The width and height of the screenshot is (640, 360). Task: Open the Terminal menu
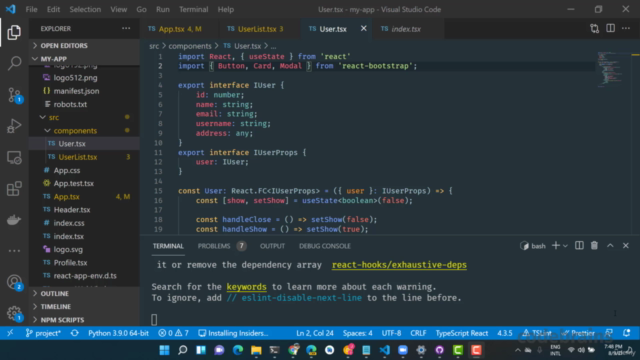point(193,9)
